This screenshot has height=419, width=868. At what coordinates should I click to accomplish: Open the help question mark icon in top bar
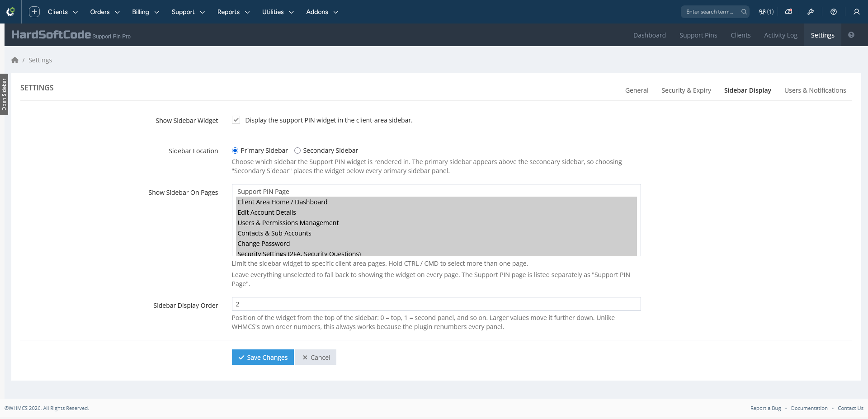[834, 12]
